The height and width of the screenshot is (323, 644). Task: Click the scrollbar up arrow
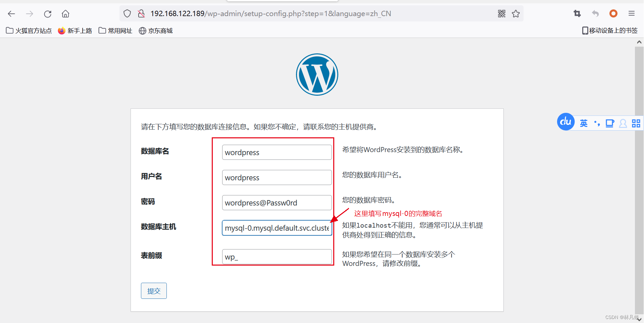click(639, 42)
